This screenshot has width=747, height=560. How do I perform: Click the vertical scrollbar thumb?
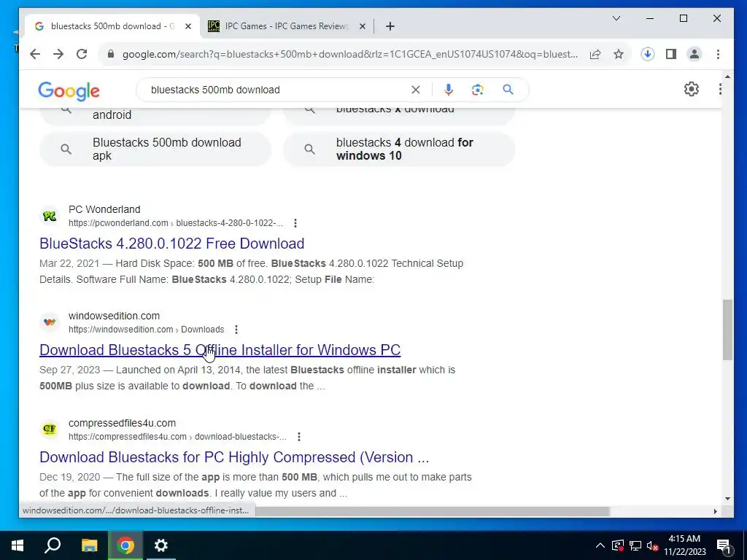click(727, 330)
